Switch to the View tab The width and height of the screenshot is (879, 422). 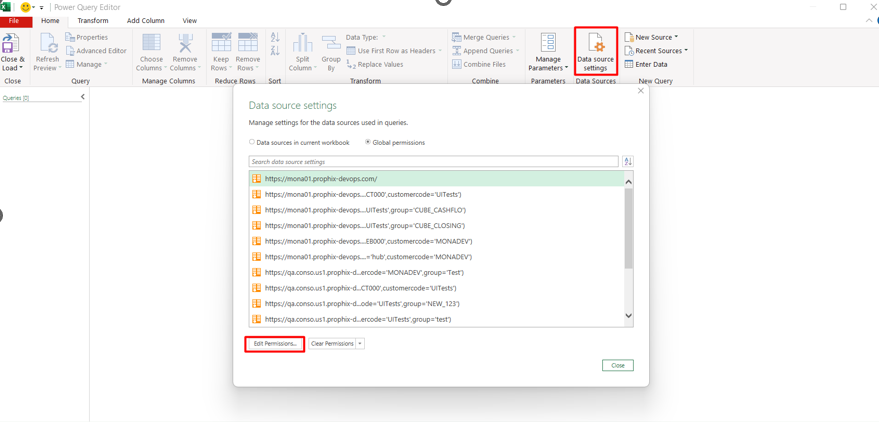[189, 21]
